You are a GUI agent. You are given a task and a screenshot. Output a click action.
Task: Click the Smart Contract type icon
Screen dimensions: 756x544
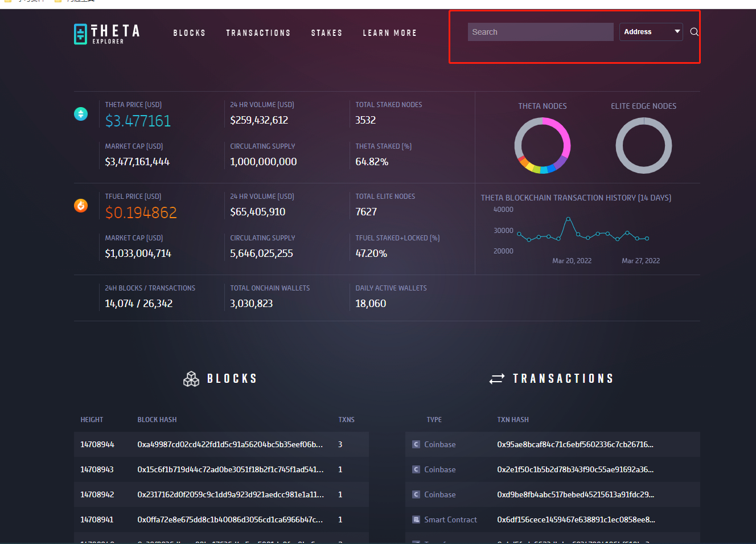point(416,520)
